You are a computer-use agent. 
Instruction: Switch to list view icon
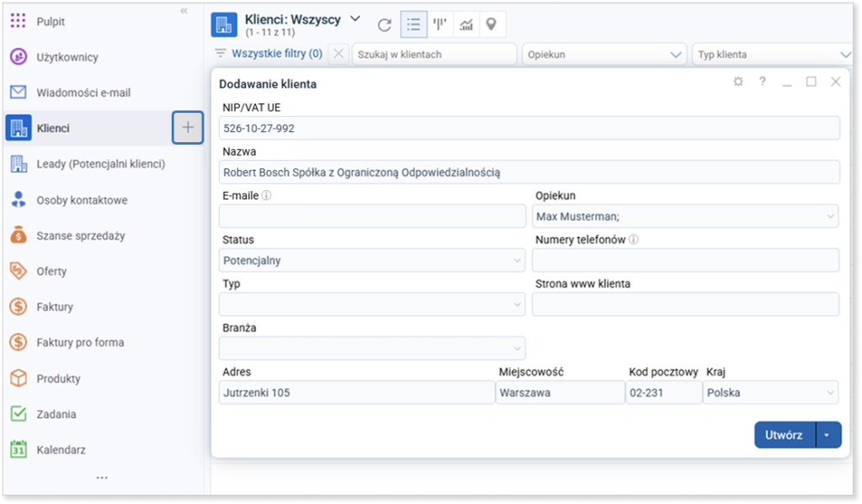413,24
